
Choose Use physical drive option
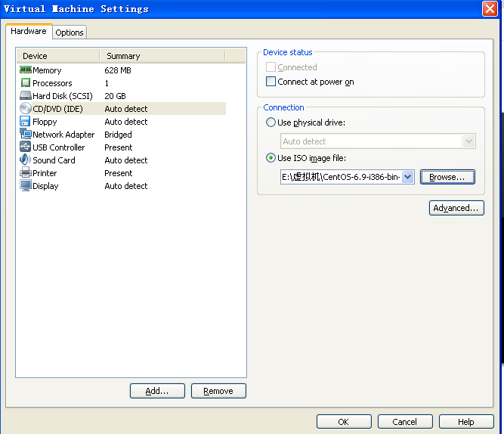pos(271,122)
